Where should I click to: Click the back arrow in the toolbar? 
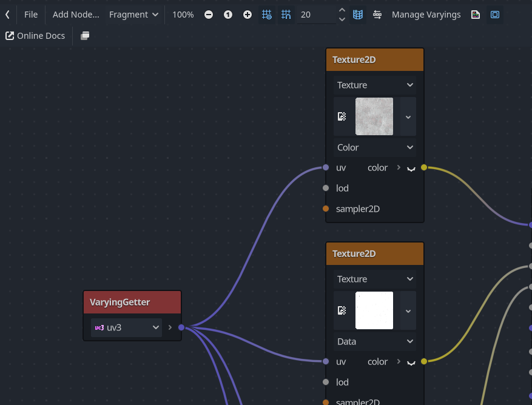click(7, 15)
